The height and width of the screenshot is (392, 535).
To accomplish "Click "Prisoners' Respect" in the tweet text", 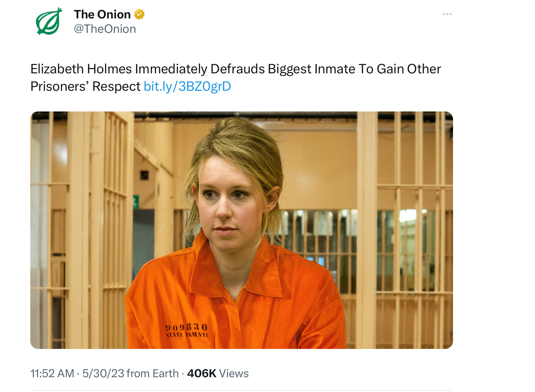I will [86, 86].
